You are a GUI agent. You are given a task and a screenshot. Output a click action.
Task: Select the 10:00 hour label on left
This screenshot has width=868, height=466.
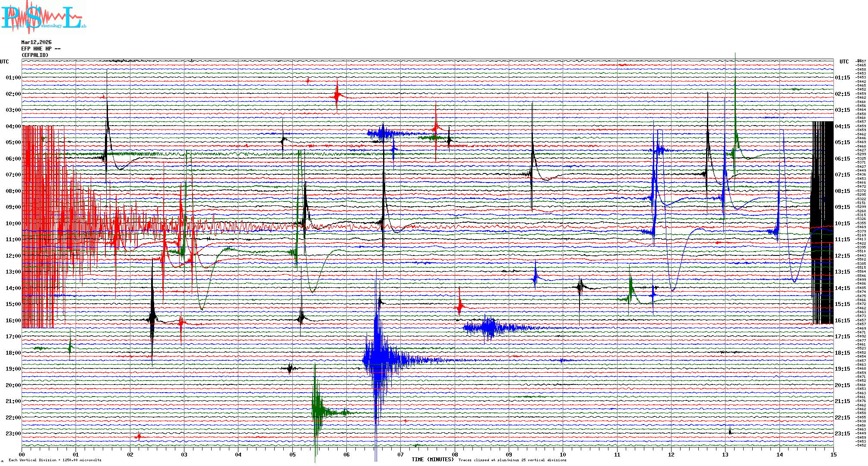pos(13,224)
